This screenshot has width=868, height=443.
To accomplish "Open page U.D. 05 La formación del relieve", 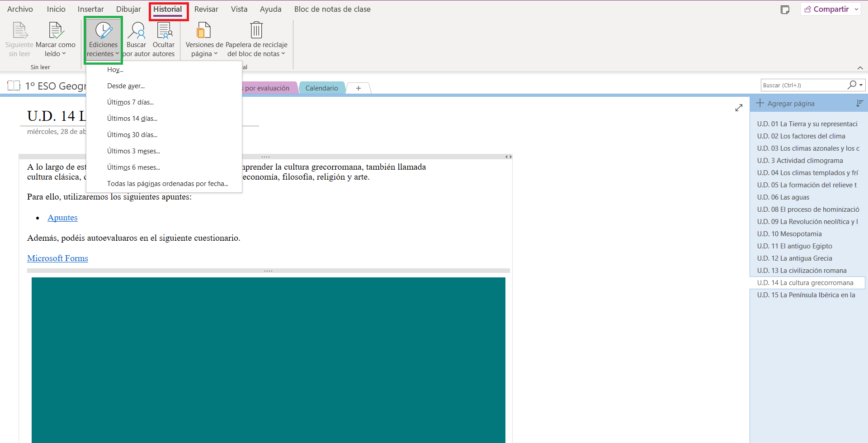I will 807,185.
